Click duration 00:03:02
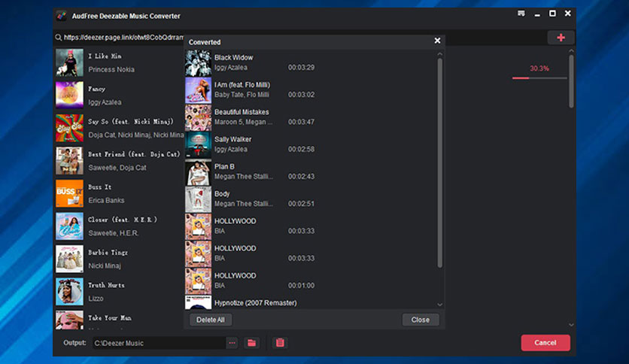629x364 pixels. [x=301, y=95]
